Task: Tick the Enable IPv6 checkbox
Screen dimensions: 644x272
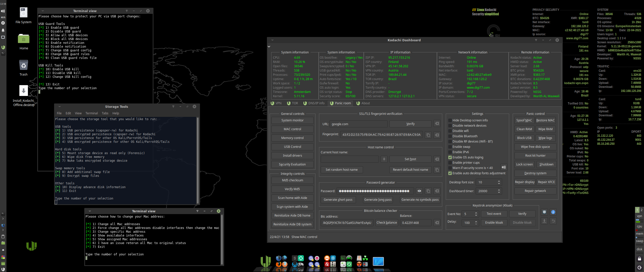Action: point(450,152)
